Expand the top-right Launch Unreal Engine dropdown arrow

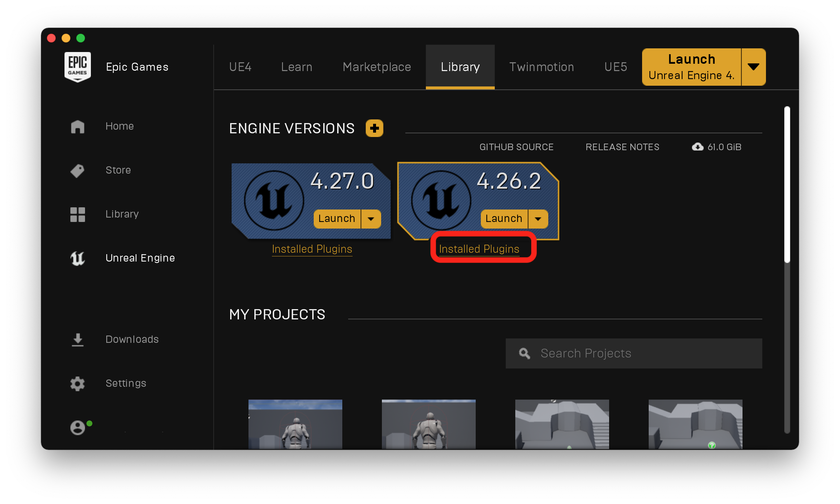754,67
